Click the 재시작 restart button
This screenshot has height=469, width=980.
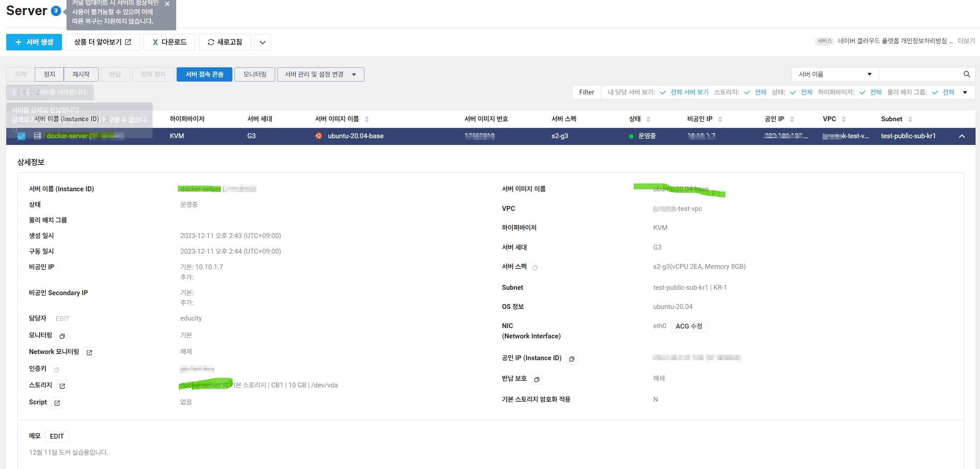[x=81, y=74]
